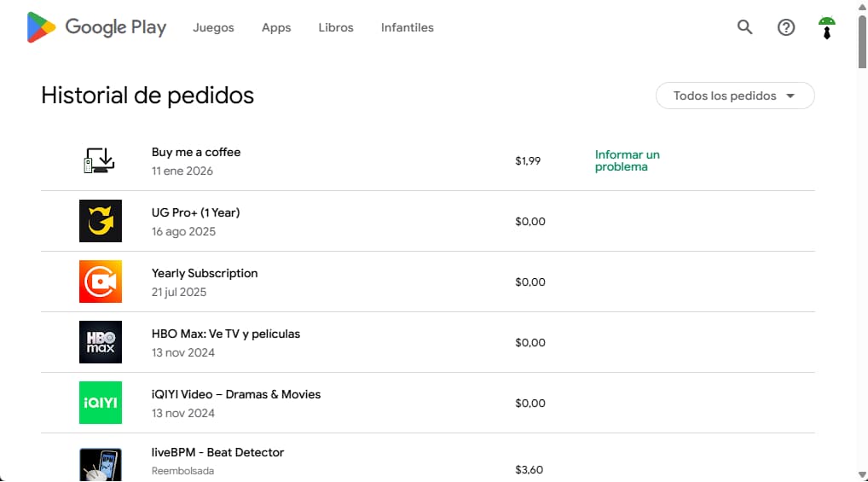Open the search magnifier icon
Viewport: 868px width, 482px height.
[x=744, y=27]
